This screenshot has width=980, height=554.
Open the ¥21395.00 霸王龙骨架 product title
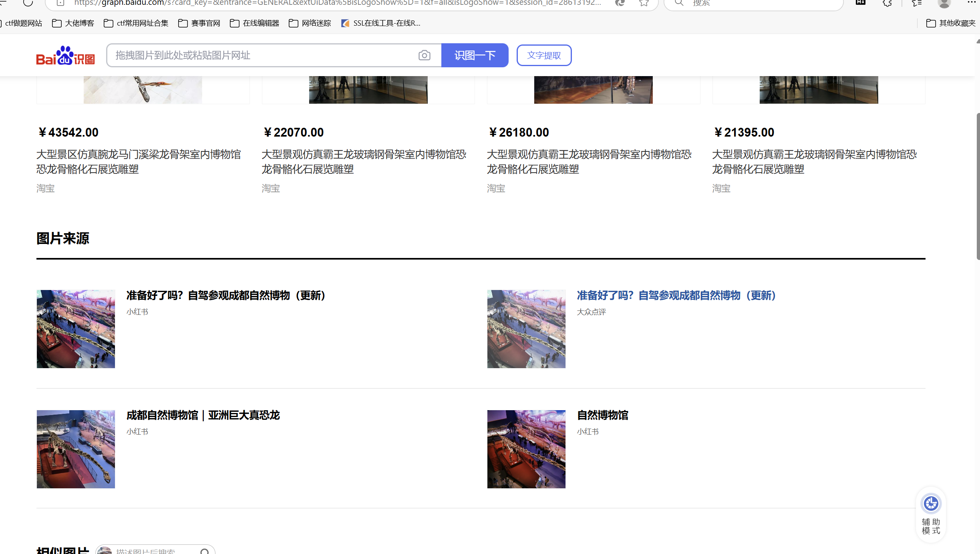[815, 162]
